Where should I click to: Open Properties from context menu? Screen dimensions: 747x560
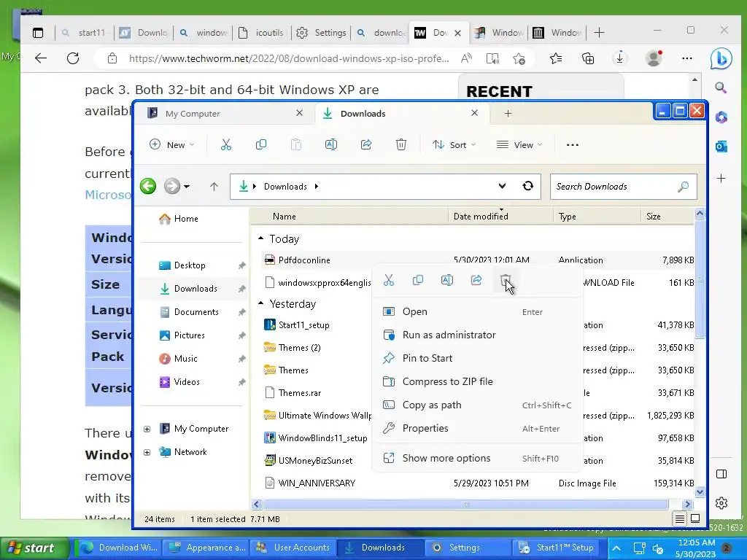click(476, 428)
